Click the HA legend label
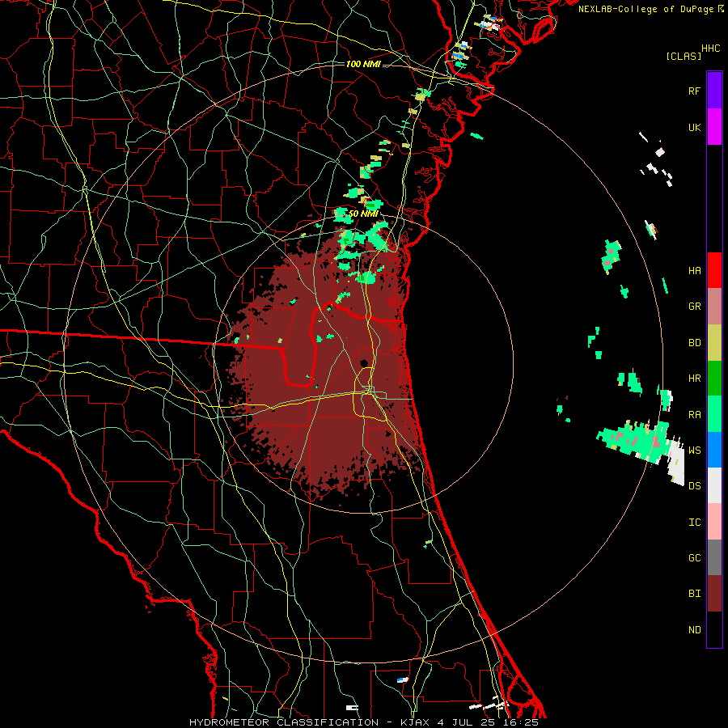Screen dimensions: 728x728 coord(694,271)
